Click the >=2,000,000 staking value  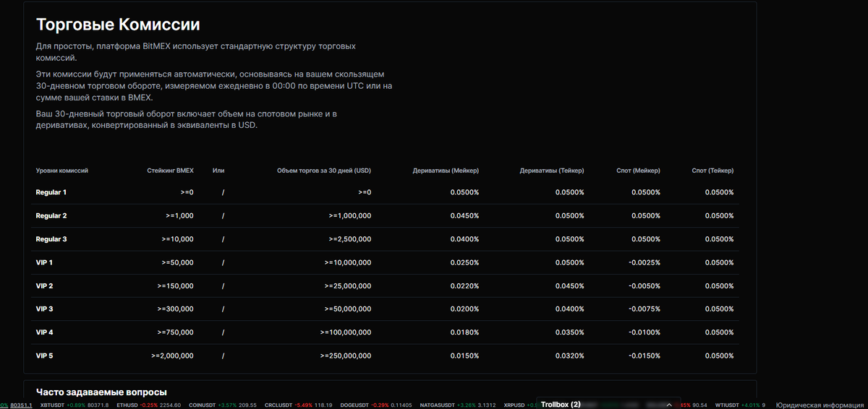click(173, 356)
